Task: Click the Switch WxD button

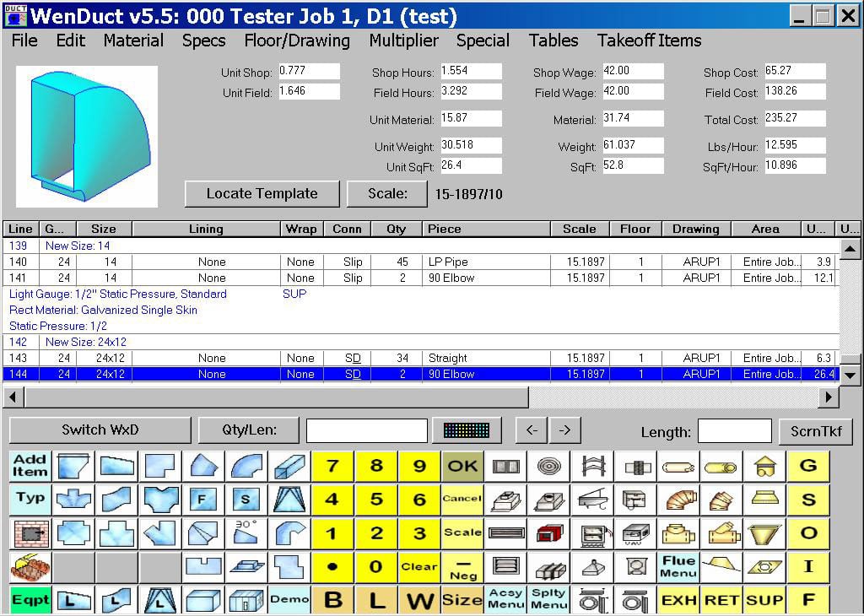Action: pos(100,430)
